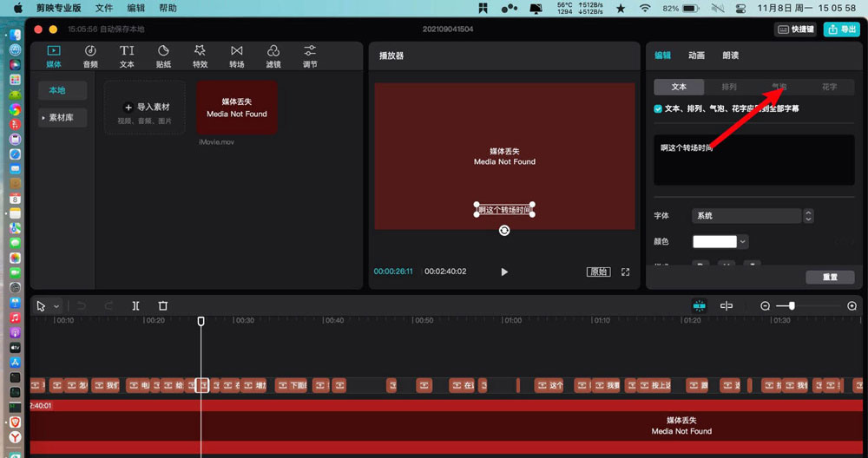
Task: Click the 重置 reset button
Action: point(830,277)
